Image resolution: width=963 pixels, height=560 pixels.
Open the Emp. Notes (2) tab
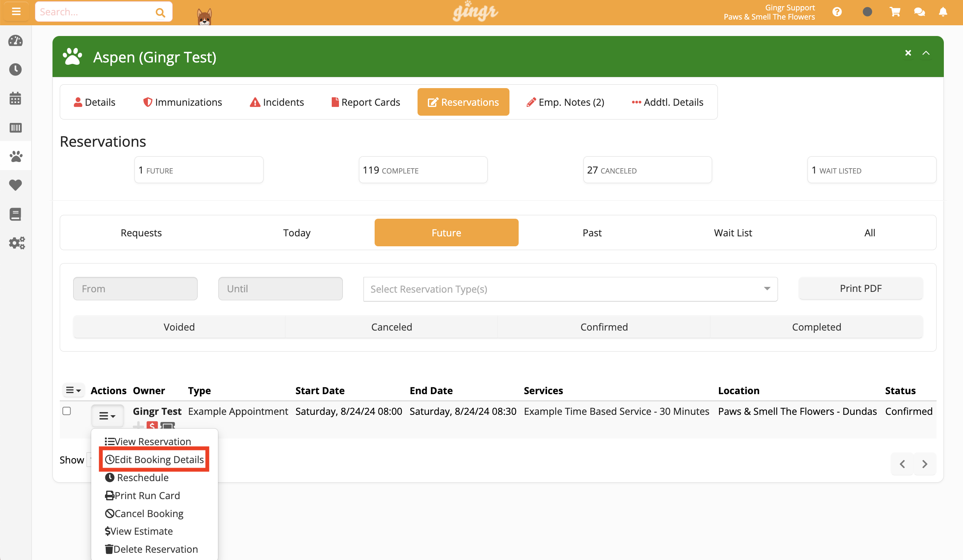[x=565, y=102]
